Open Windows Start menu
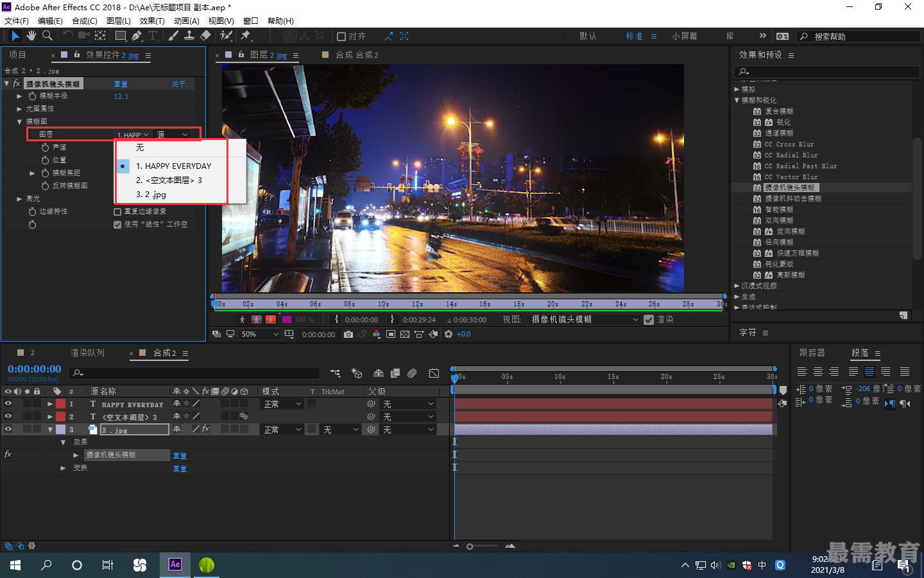Screen dimensions: 924x578 (x=15, y=565)
